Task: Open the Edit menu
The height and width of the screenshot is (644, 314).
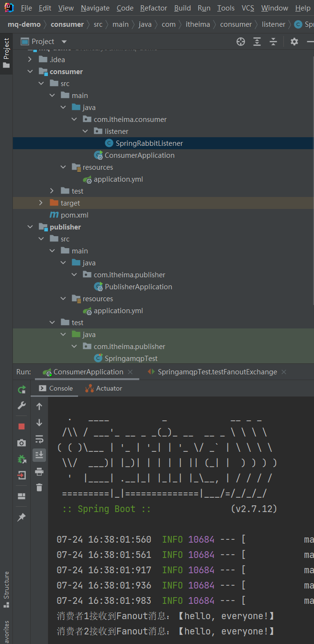Action: [x=45, y=8]
